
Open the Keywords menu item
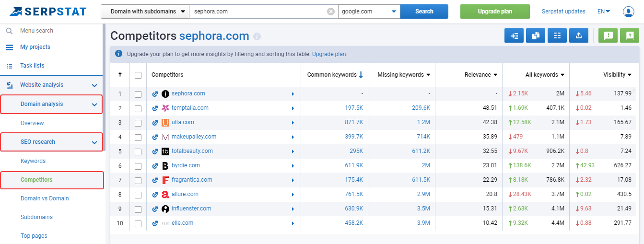point(33,161)
